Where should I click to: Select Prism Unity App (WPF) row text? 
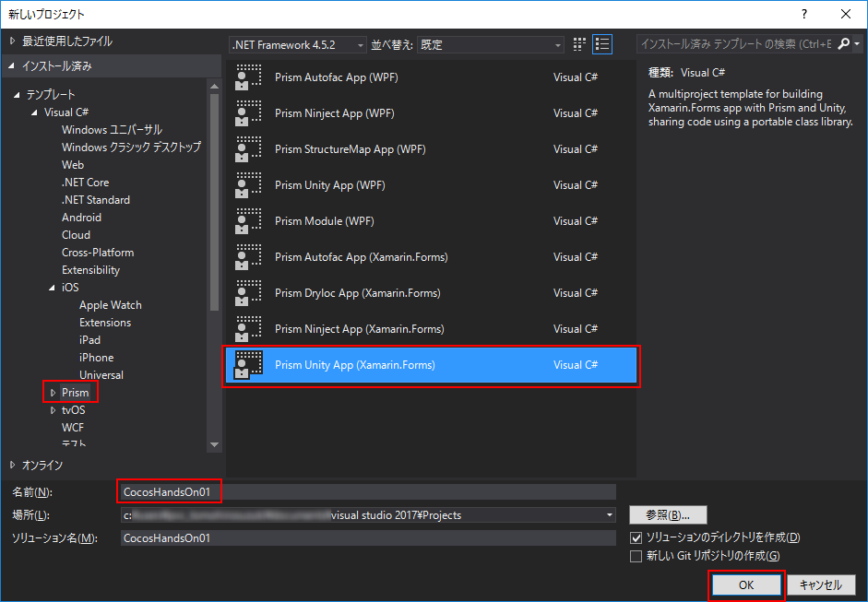(x=330, y=185)
